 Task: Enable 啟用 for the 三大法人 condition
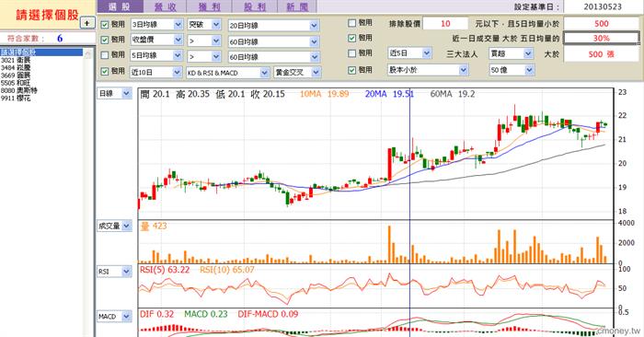pos(352,53)
